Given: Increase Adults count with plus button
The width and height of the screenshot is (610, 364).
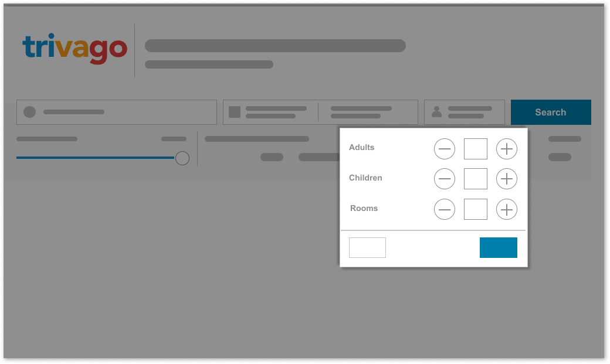Looking at the screenshot, I should tap(507, 149).
